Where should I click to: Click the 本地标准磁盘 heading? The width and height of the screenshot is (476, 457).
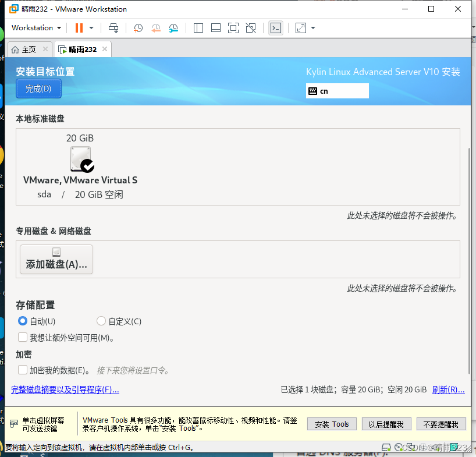point(40,119)
